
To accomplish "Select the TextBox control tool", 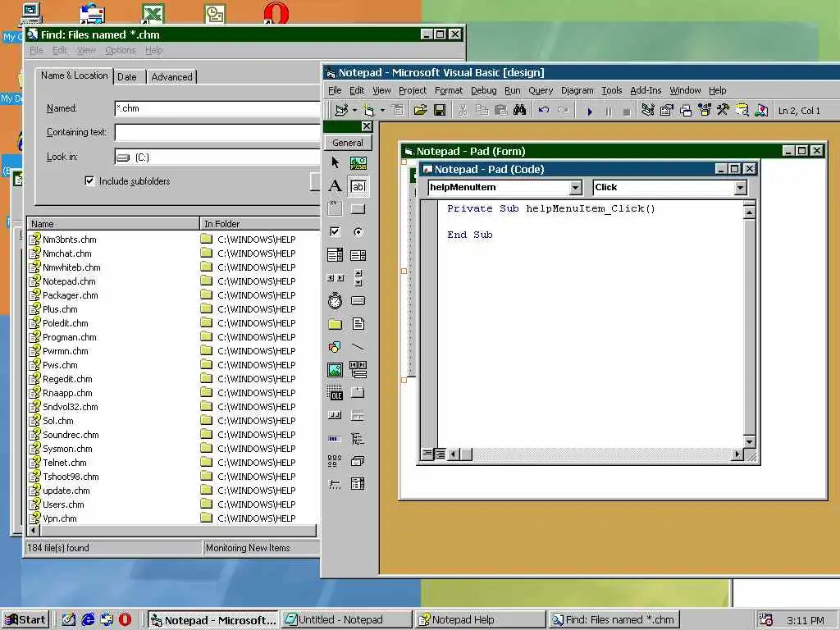I will pos(358,186).
